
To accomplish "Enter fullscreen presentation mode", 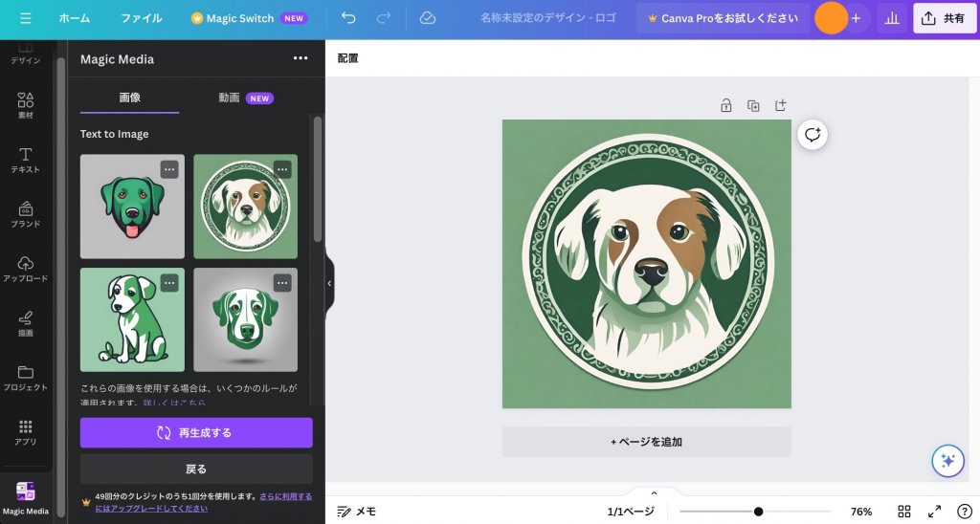I will tap(934, 512).
